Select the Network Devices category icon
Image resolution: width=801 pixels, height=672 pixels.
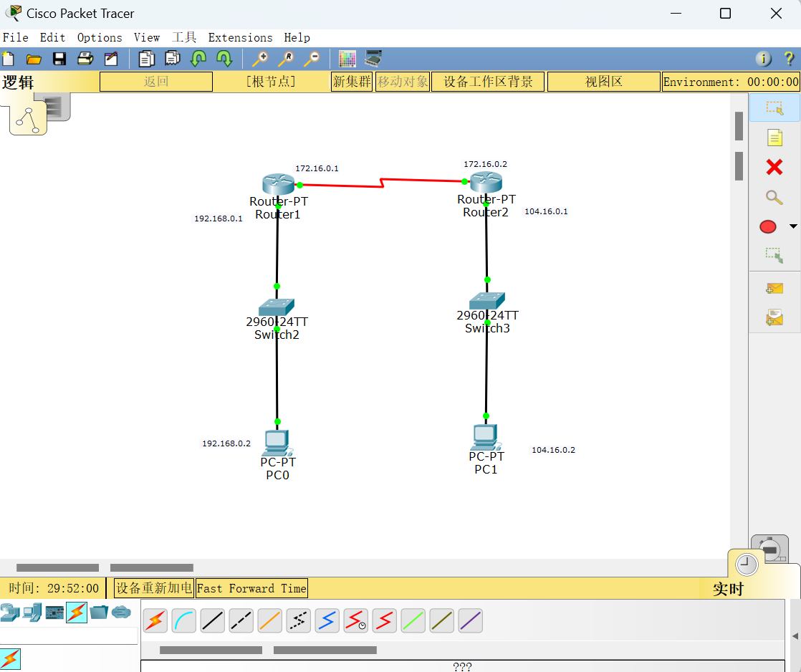click(x=10, y=613)
